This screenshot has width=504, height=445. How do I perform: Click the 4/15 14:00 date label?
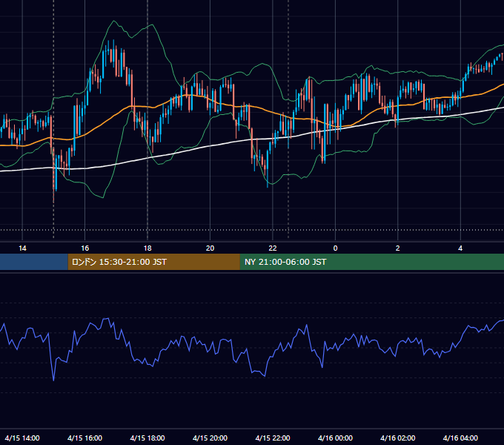pos(22,438)
